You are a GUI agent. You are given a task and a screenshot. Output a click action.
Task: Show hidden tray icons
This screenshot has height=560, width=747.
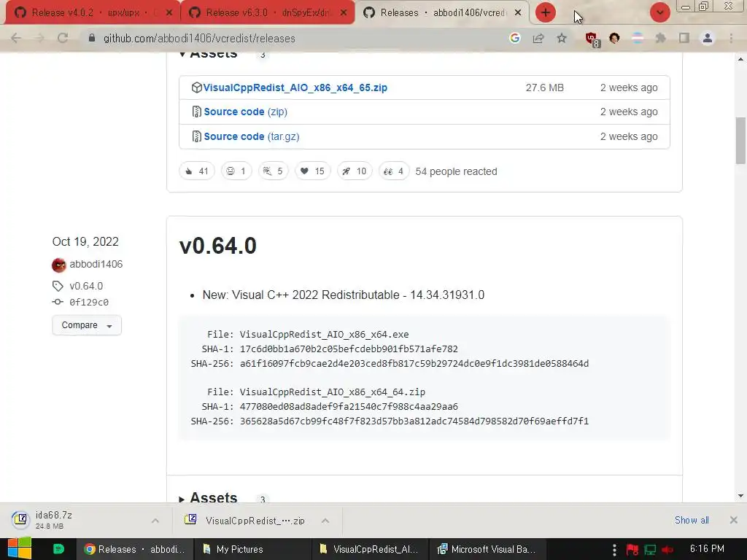pyautogui.click(x=614, y=550)
